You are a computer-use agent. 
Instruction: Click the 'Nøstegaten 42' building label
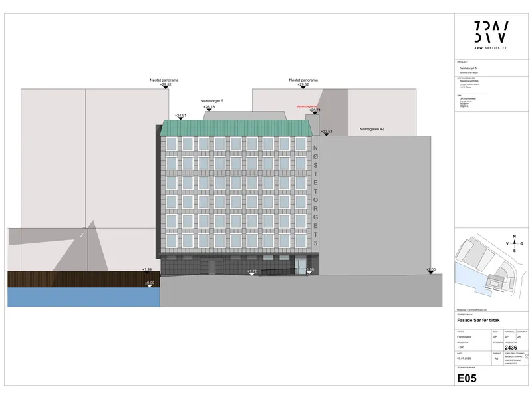[372, 129]
